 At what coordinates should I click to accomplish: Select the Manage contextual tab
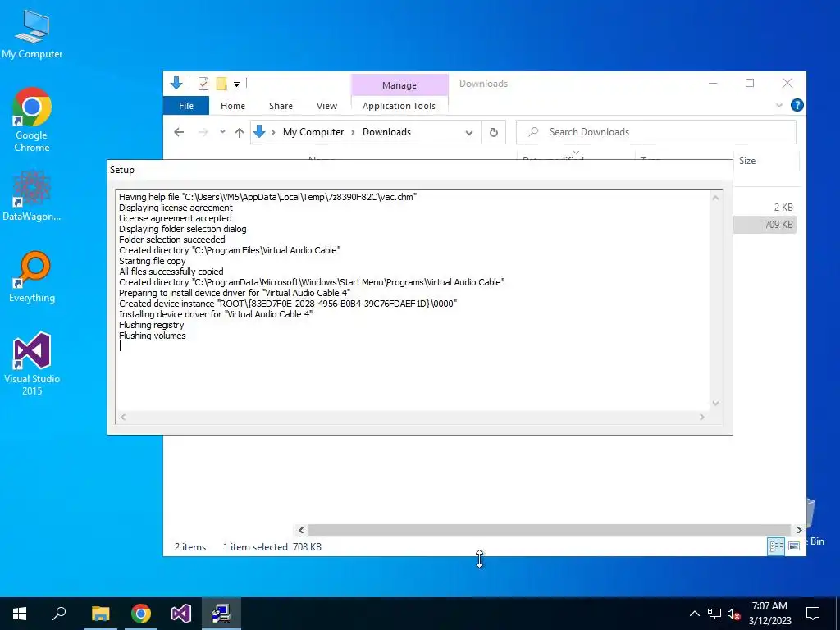pos(399,85)
